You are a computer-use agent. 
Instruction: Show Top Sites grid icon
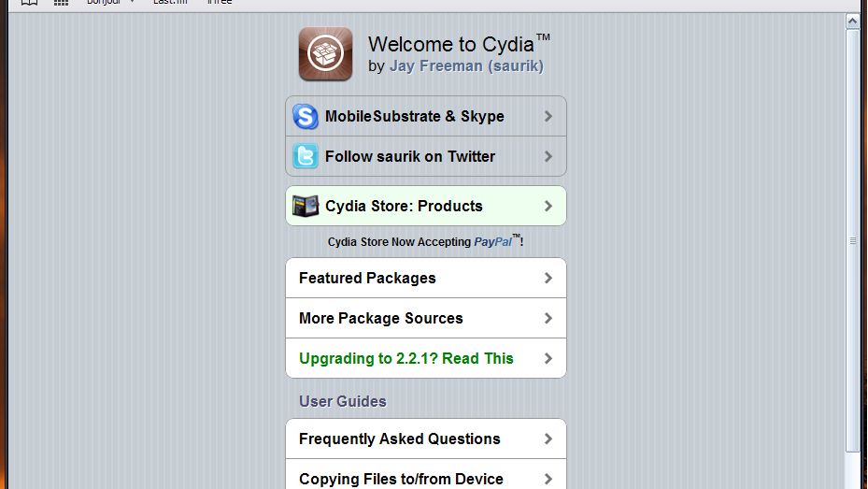click(61, 3)
